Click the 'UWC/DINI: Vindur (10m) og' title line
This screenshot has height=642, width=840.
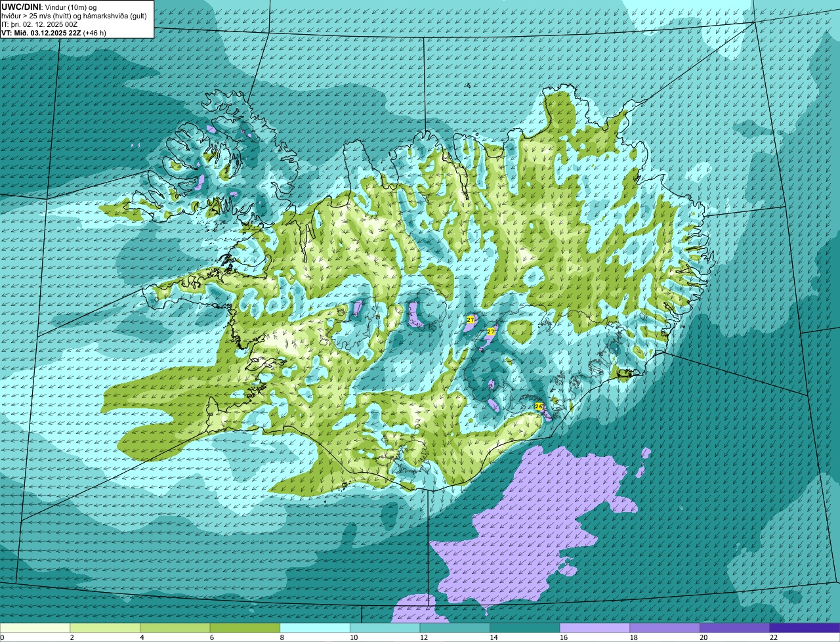pos(49,7)
